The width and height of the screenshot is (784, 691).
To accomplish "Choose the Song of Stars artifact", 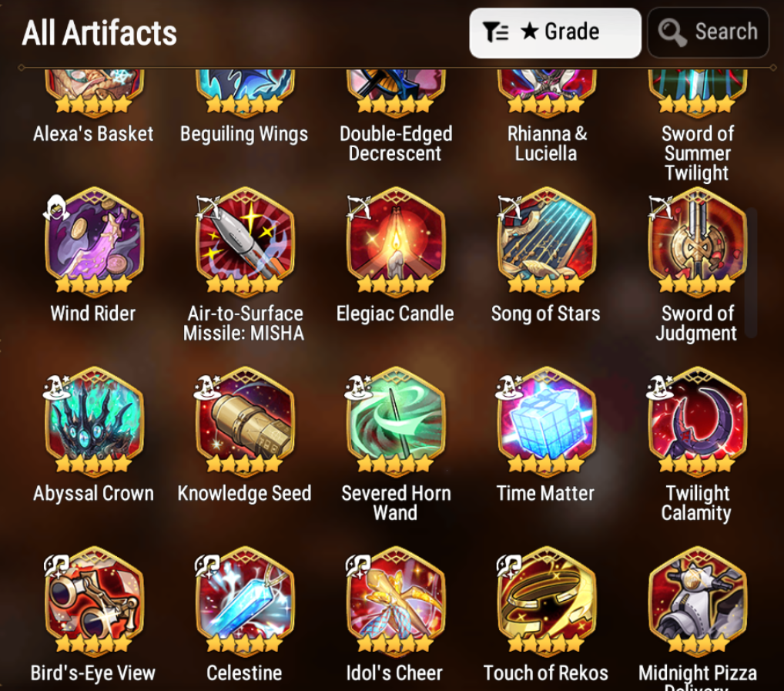I will (547, 242).
